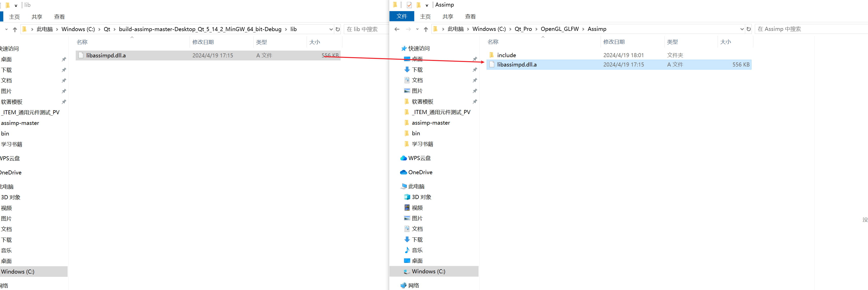Expand address bar history dropdown in Assimp window
This screenshot has width=868, height=290.
742,29
